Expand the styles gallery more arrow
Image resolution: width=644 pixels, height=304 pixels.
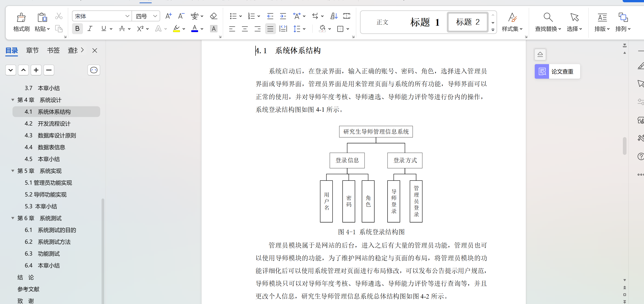point(493,30)
